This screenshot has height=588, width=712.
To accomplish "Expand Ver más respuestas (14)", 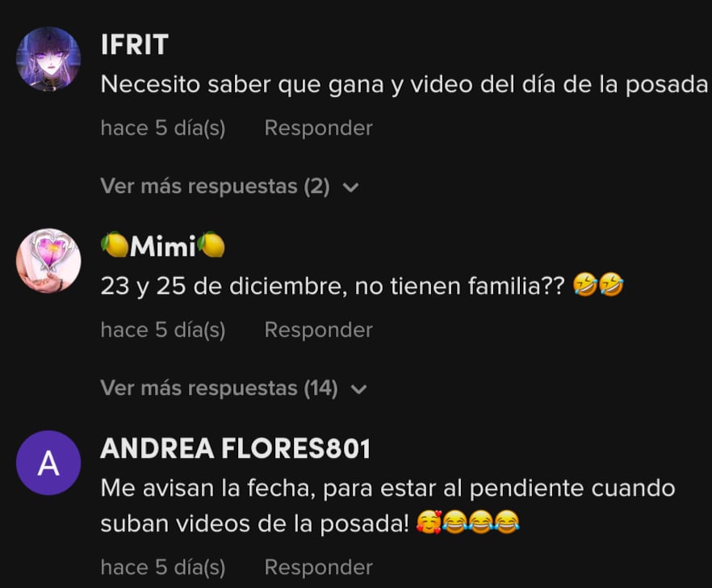I will point(234,388).
